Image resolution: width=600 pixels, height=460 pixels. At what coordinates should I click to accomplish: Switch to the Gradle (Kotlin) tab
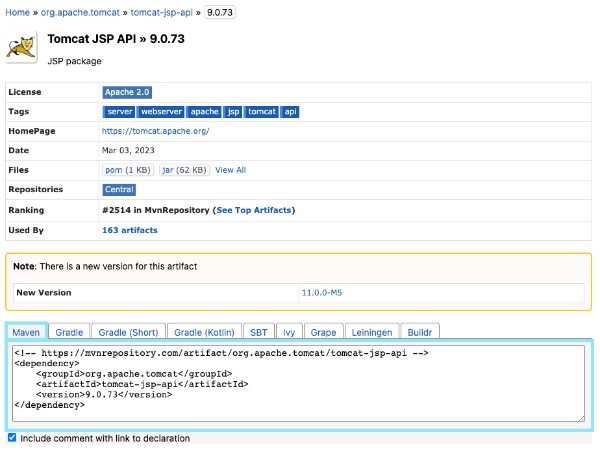(204, 332)
